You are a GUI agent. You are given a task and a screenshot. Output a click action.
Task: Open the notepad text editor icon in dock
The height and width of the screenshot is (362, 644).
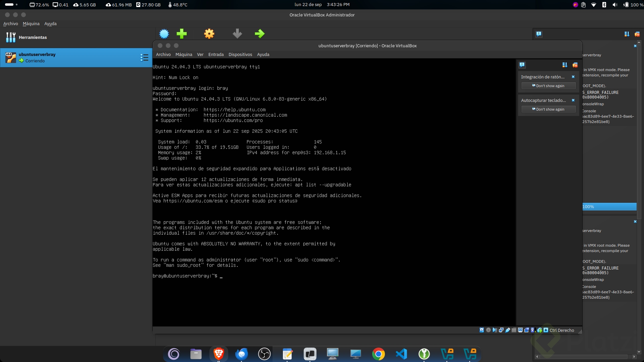point(287,354)
